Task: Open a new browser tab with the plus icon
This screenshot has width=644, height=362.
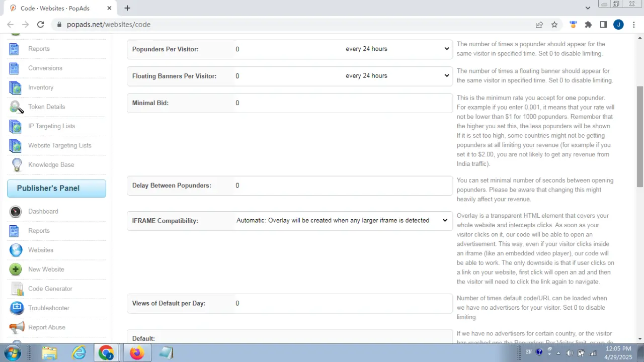Action: [x=127, y=8]
